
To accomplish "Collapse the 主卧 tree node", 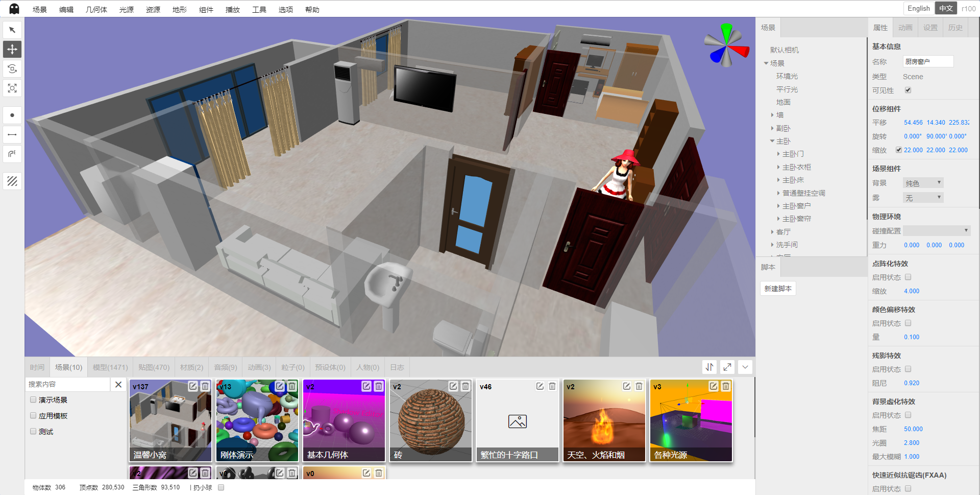I will point(772,141).
